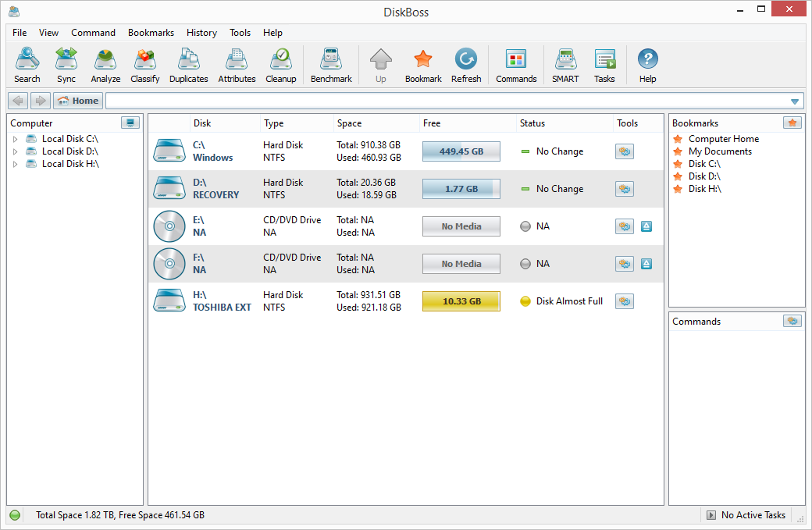Start the Analyze disk tool
The width and height of the screenshot is (812, 530).
click(x=105, y=66)
